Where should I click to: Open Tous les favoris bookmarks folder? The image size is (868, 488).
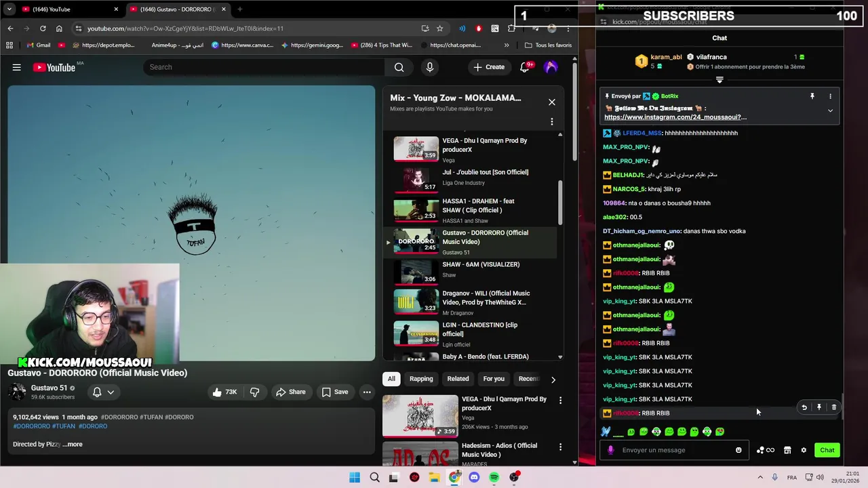click(x=548, y=45)
